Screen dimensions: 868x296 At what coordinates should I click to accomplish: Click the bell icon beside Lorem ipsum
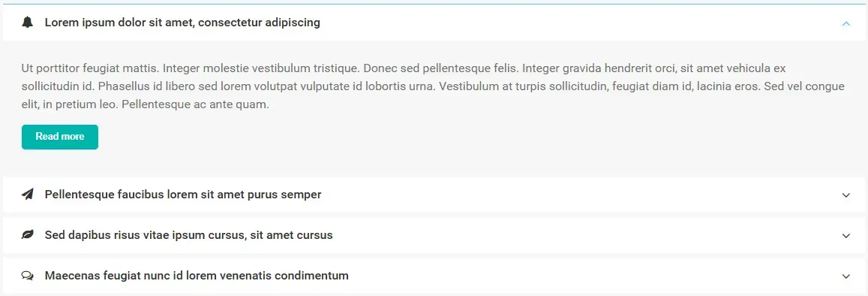tap(28, 23)
